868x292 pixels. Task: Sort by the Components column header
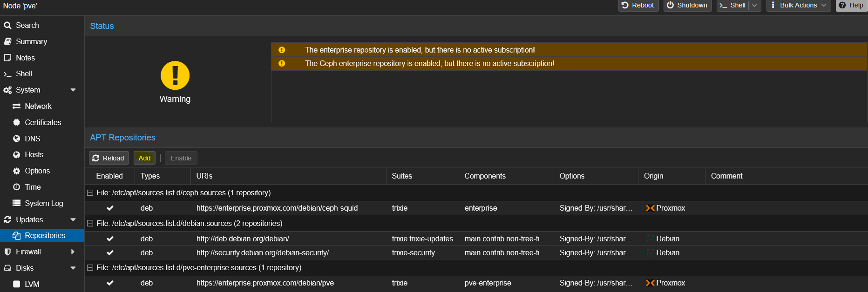pos(506,176)
